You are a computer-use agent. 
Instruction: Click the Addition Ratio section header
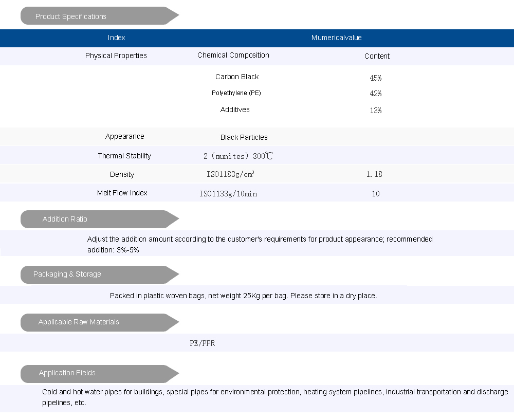click(x=65, y=219)
